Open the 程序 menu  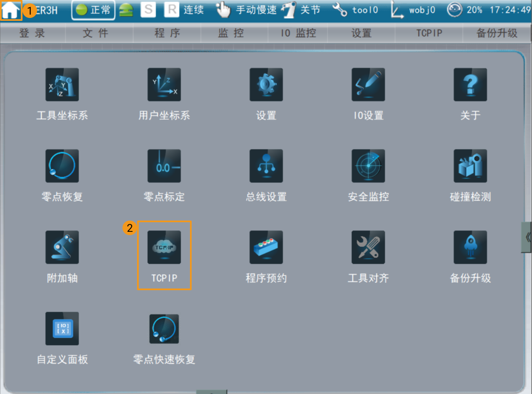click(x=167, y=33)
